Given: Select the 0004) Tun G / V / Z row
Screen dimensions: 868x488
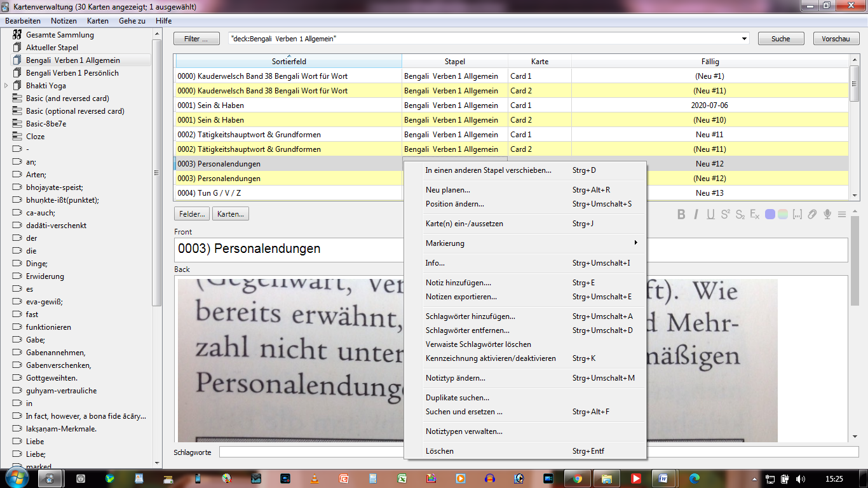Looking at the screenshot, I should 512,193.
